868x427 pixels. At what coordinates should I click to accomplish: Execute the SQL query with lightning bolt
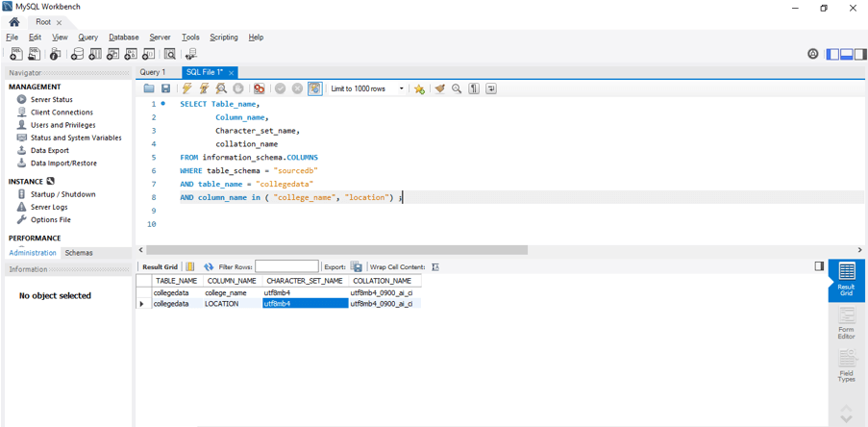pyautogui.click(x=186, y=88)
